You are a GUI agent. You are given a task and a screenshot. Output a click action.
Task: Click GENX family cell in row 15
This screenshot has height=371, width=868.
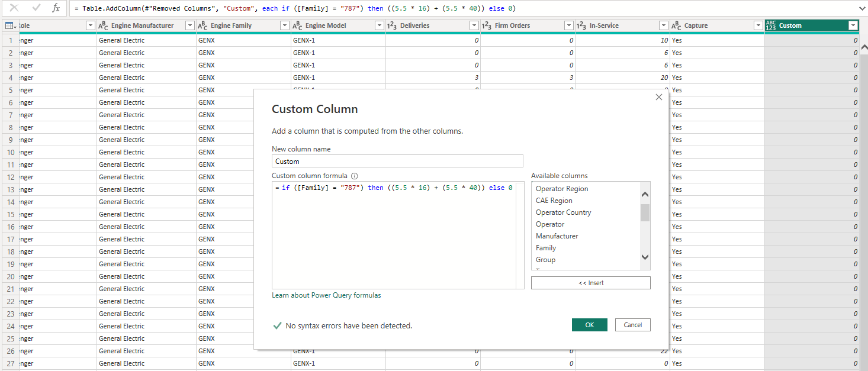pos(207,214)
